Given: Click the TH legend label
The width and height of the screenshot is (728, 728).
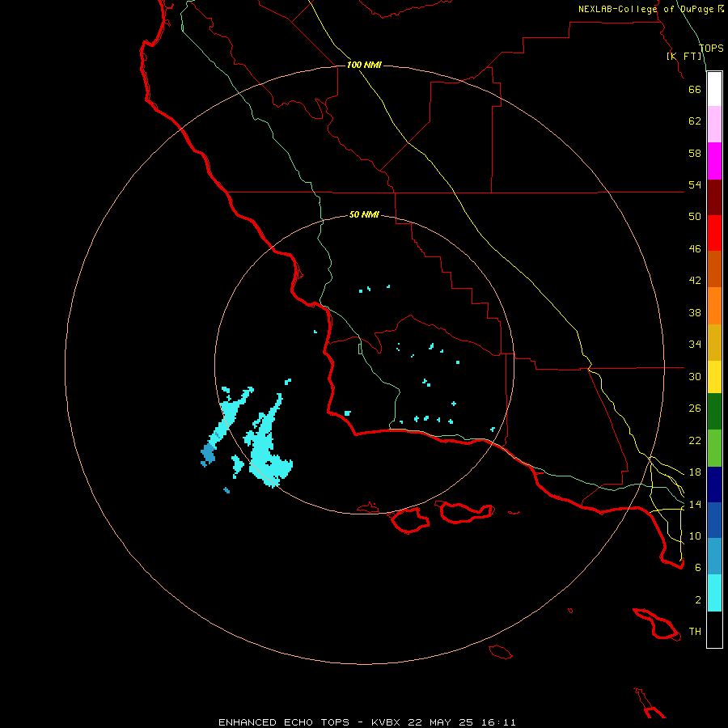Looking at the screenshot, I should tap(695, 632).
